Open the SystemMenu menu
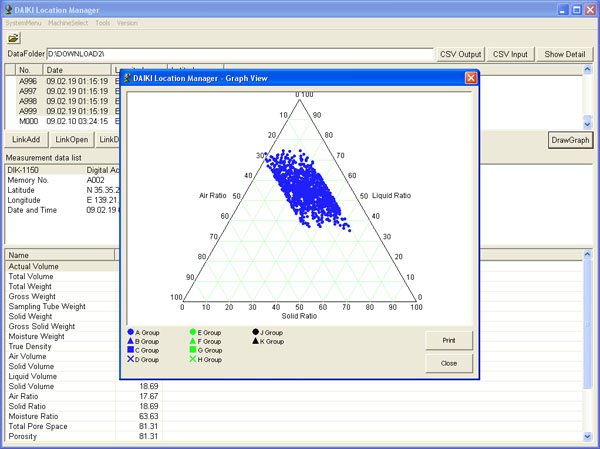600x449 pixels. (23, 23)
